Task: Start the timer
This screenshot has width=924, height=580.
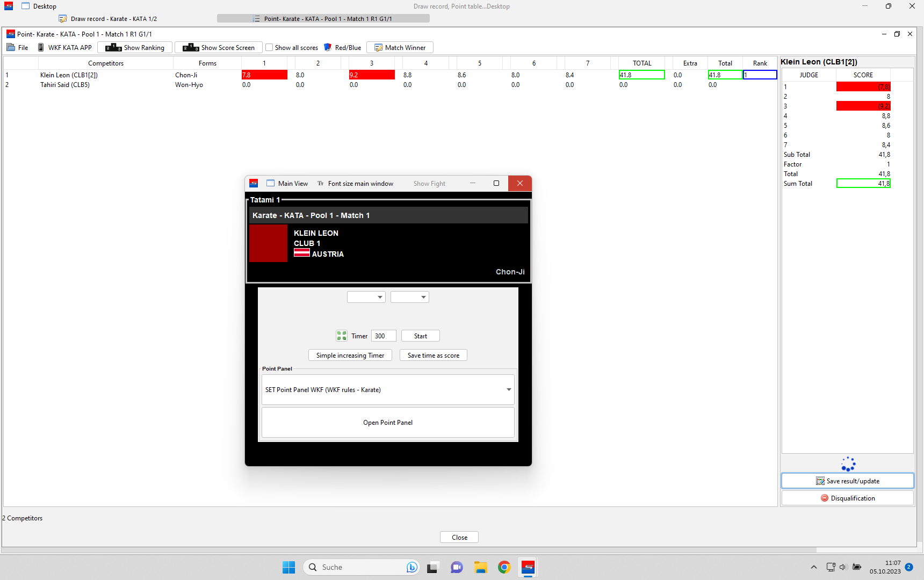Action: pos(421,336)
